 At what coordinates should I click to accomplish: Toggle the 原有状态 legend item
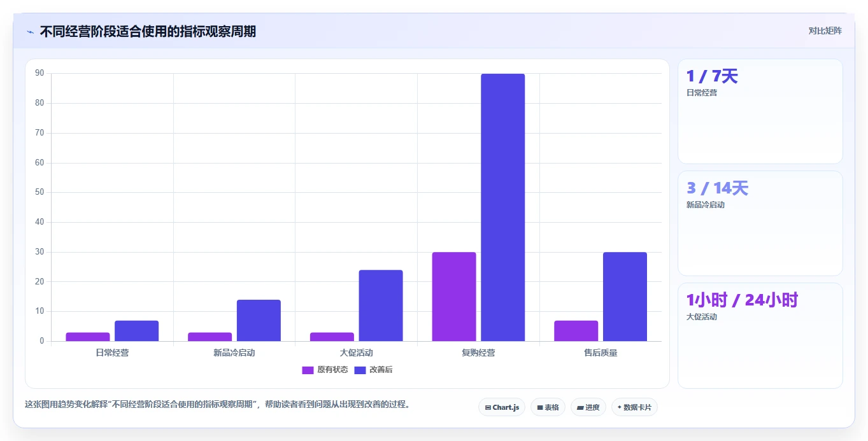(x=325, y=370)
